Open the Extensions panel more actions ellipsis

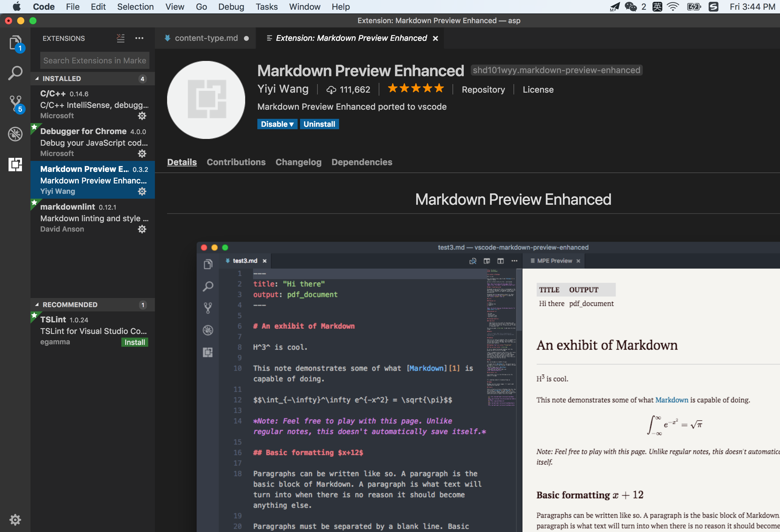pos(139,38)
